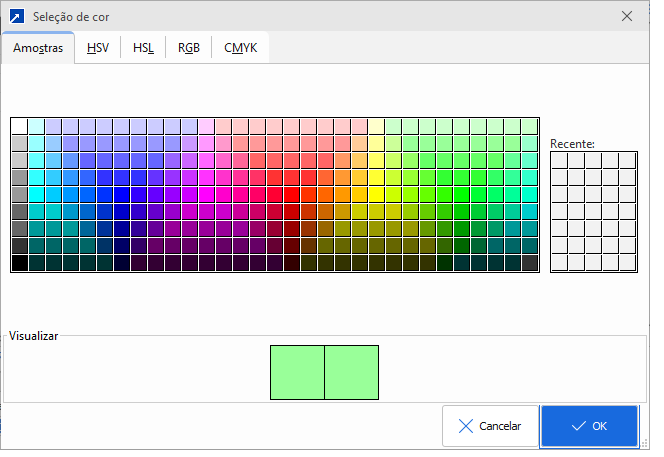Select the first empty Recente swatch

560,160
